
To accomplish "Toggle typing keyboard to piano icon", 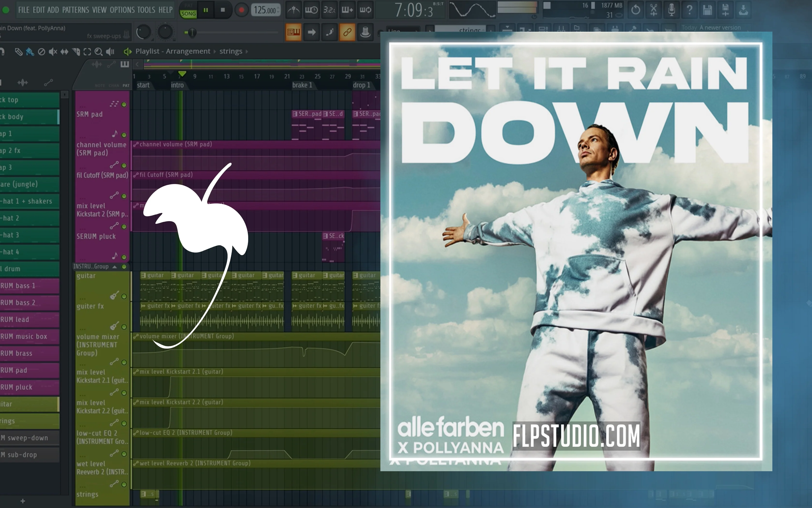I will [294, 32].
